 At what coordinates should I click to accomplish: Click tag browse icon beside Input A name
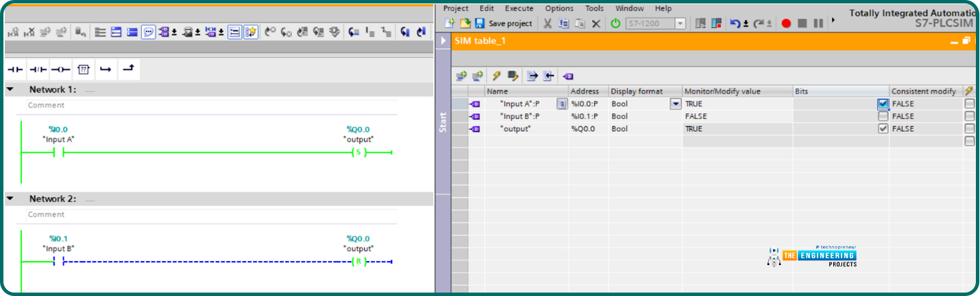click(x=561, y=104)
